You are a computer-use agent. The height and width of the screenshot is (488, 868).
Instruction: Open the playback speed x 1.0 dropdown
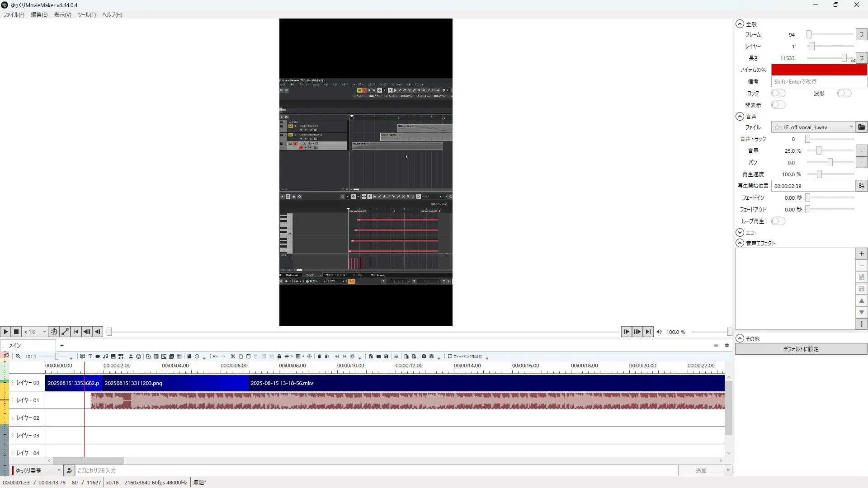tap(35, 332)
